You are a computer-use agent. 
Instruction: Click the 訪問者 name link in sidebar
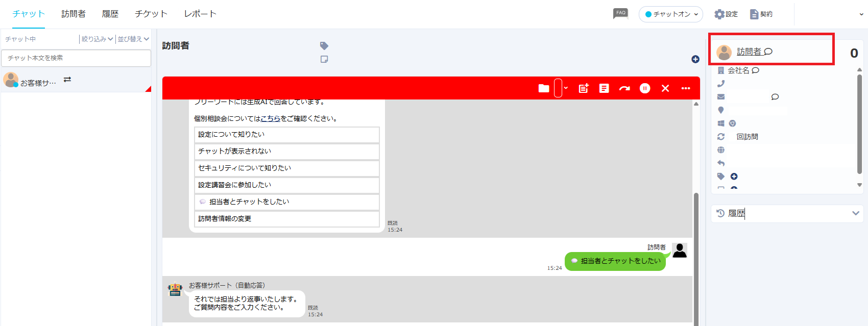[x=749, y=52]
